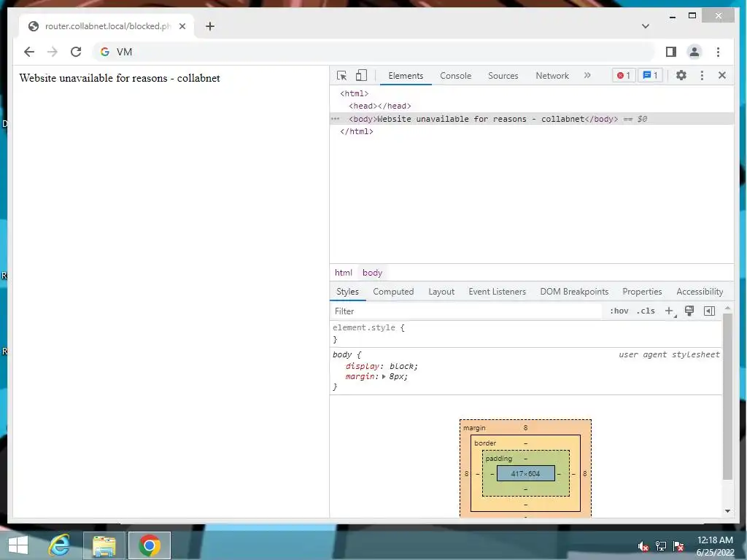
Task: Click the red error count badge
Action: point(624,75)
